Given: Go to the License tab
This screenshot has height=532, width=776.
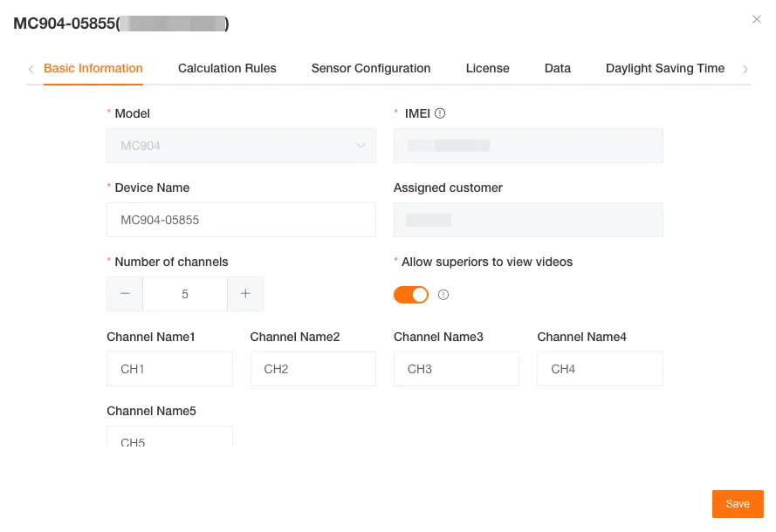Looking at the screenshot, I should pos(488,68).
